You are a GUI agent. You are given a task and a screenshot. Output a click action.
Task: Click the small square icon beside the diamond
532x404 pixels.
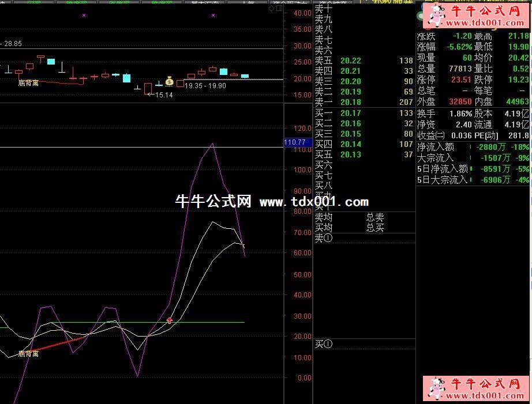279,9
